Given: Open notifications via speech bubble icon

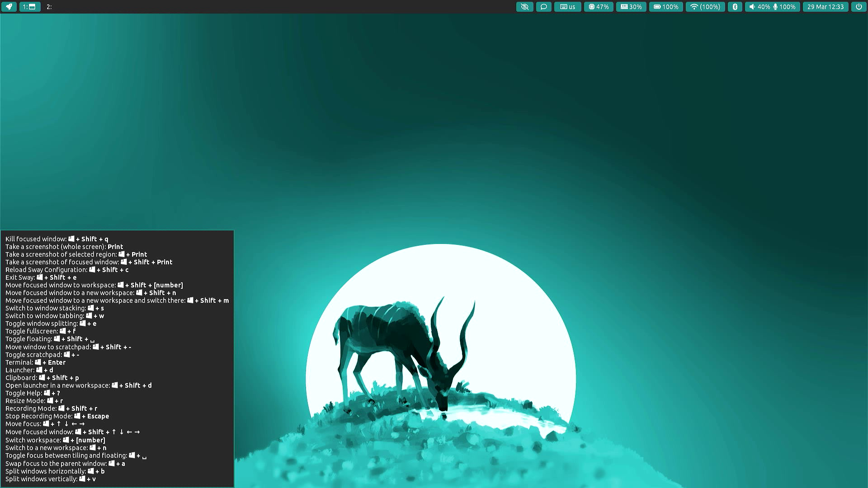Looking at the screenshot, I should (x=543, y=7).
